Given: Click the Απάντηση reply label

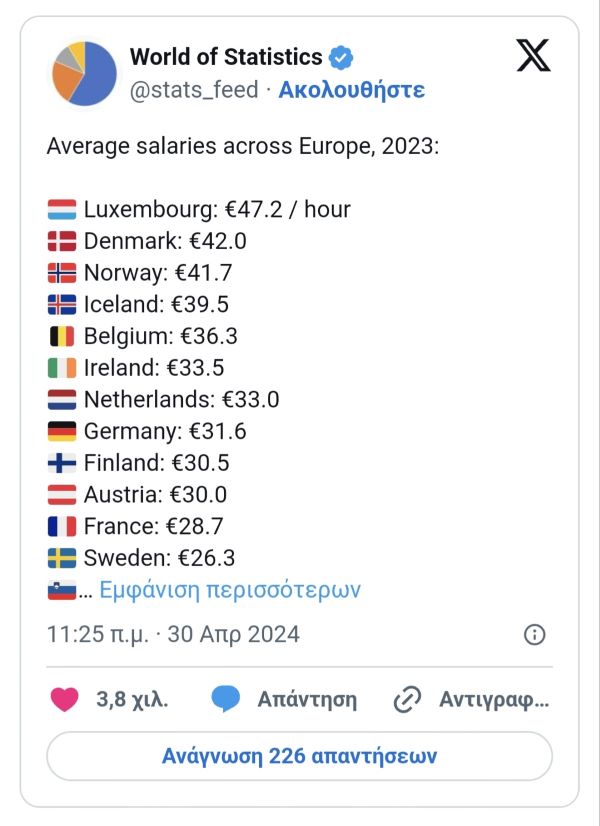Looking at the screenshot, I should pyautogui.click(x=307, y=699).
